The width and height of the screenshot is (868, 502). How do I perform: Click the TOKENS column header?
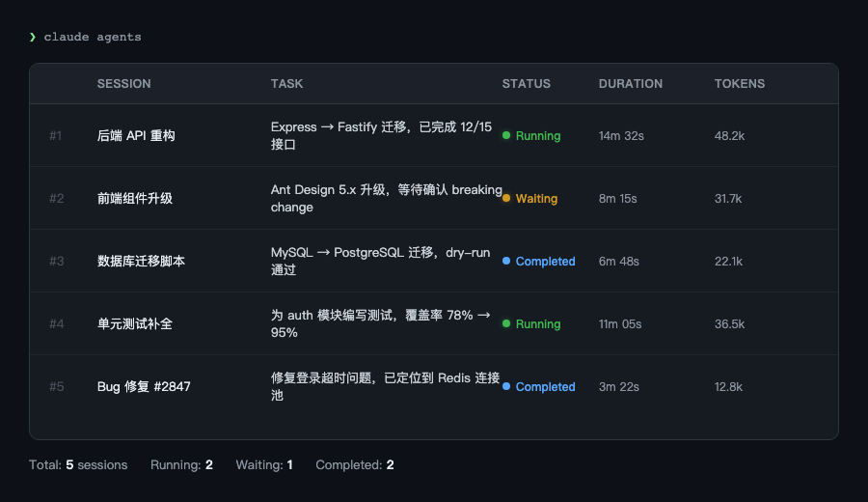[x=740, y=84]
